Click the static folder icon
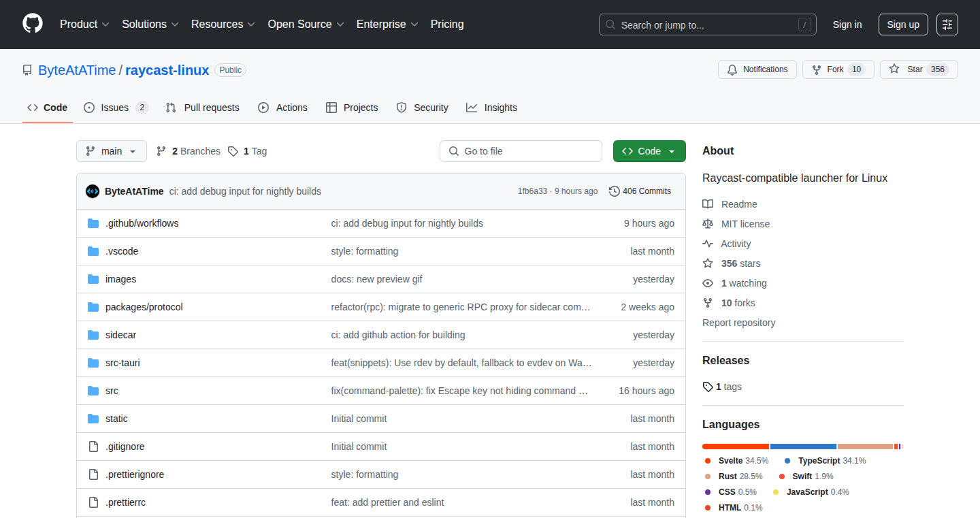The image size is (980, 518). [x=93, y=419]
